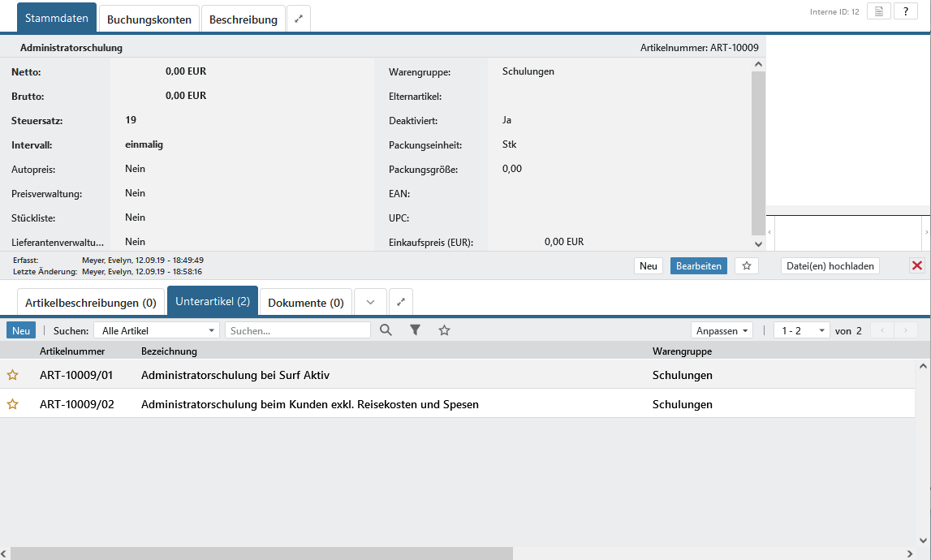This screenshot has height=560, width=931.
Task: Toggle favorite star for ART-10009/02
Action: click(12, 404)
